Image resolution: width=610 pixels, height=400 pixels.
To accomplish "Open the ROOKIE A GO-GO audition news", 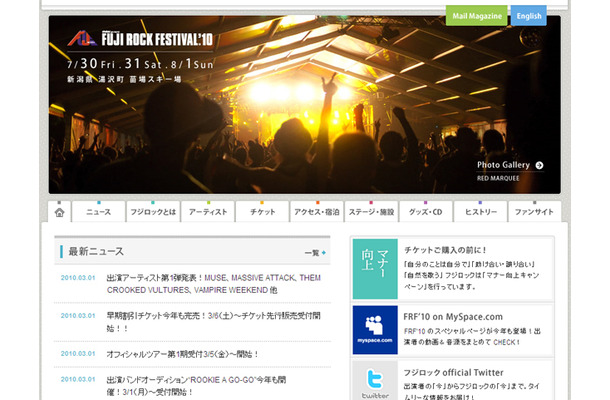I will point(196,386).
